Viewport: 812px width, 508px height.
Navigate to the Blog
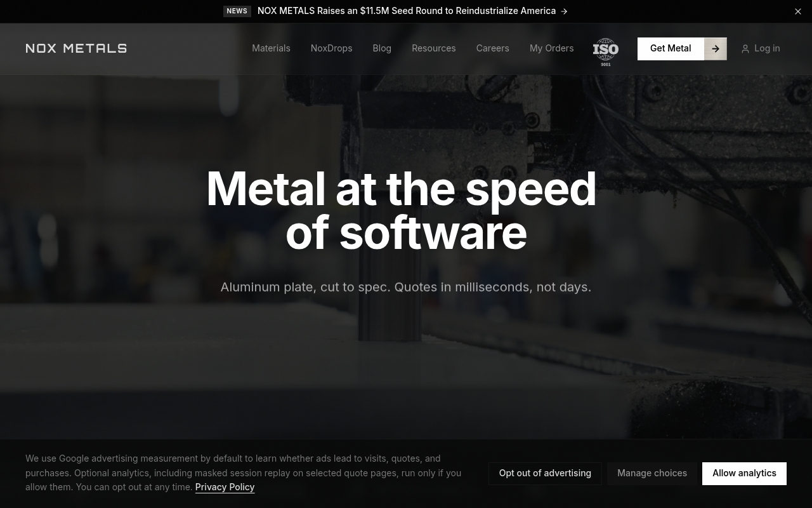[x=382, y=48]
